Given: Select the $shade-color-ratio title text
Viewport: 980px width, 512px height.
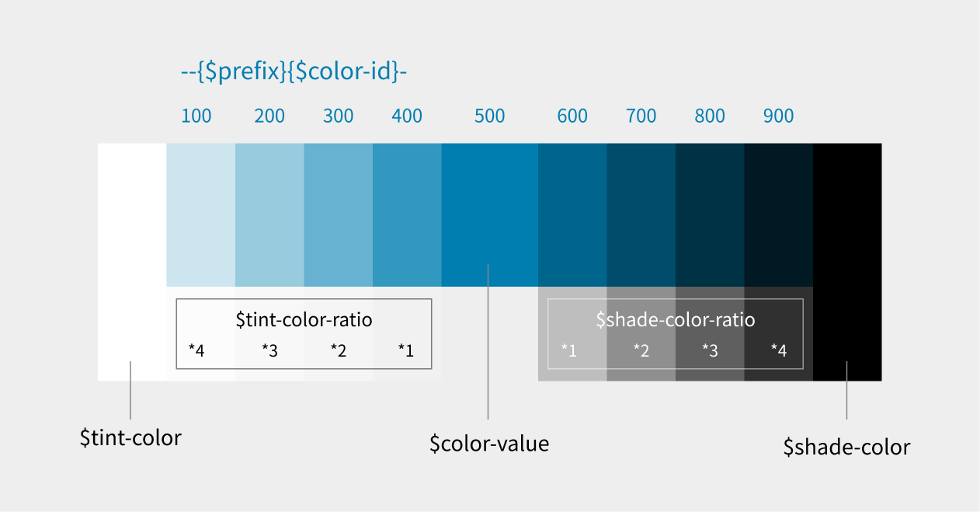Looking at the screenshot, I should point(676,320).
